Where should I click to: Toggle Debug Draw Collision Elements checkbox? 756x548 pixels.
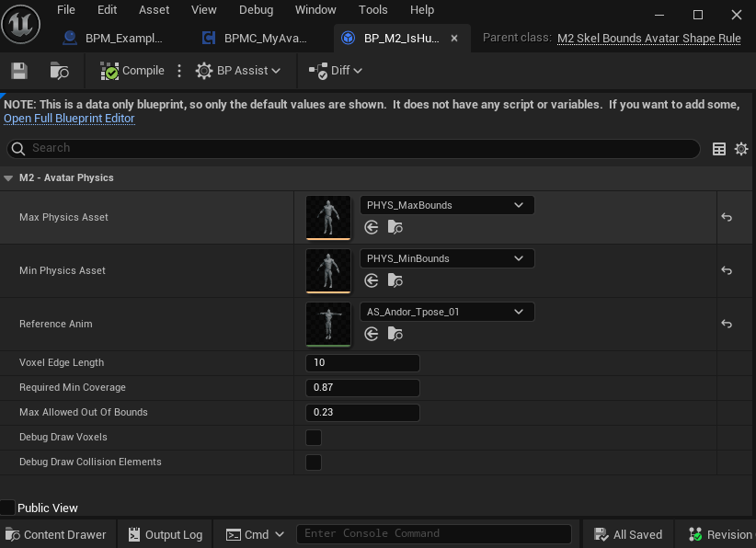point(314,462)
